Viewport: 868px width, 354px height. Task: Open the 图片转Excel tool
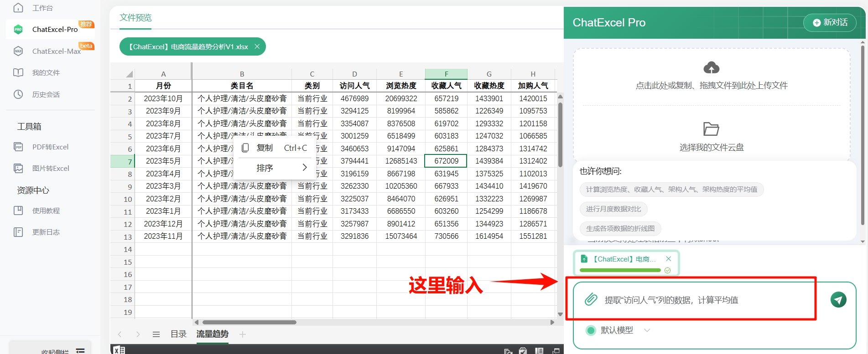pos(51,169)
